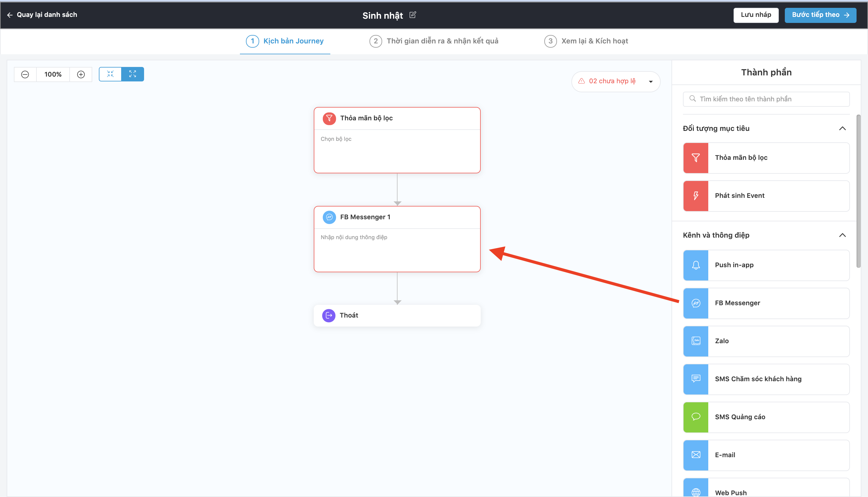
Task: Click the SMS Chăm sóc khách hàng label
Action: (758, 379)
